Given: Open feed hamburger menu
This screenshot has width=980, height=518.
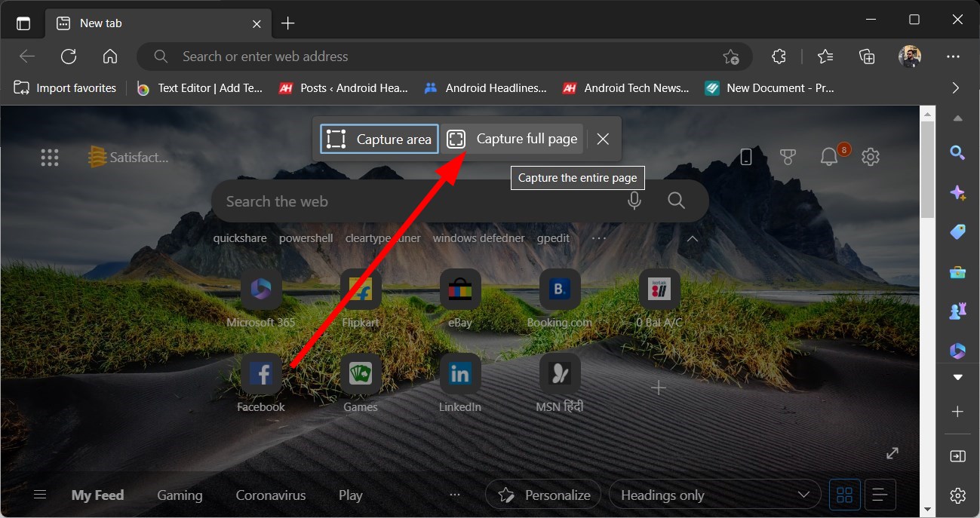Looking at the screenshot, I should coord(40,495).
